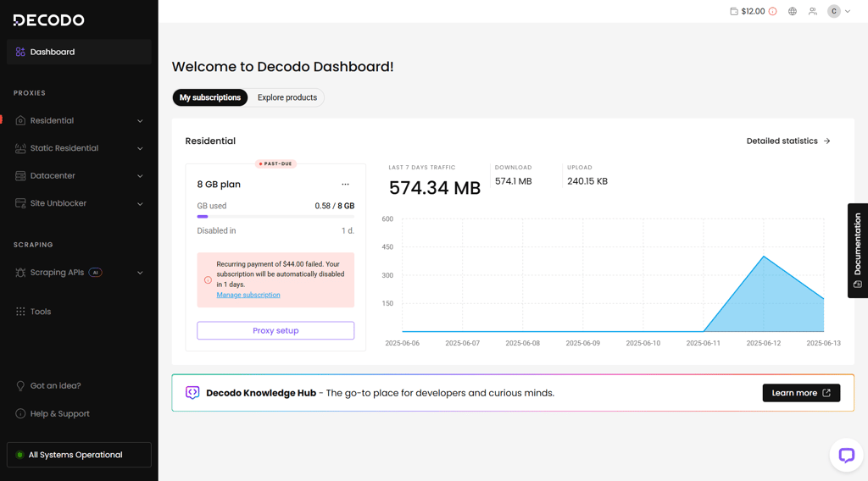This screenshot has width=868, height=481.
Task: Click the PAST-DUE status badge
Action: [x=275, y=163]
